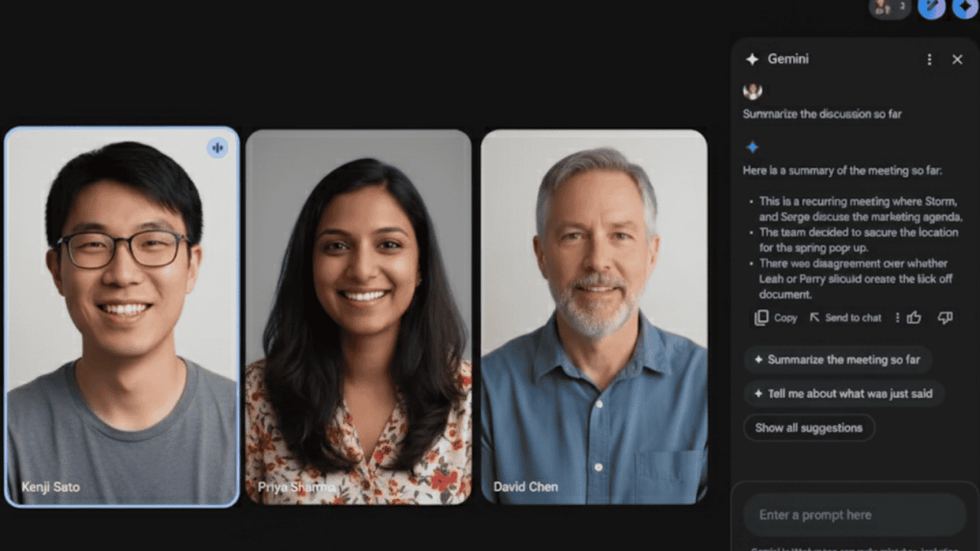Click the blue Gemini sparkle button at top
Screen dimensions: 980x551
click(966, 8)
